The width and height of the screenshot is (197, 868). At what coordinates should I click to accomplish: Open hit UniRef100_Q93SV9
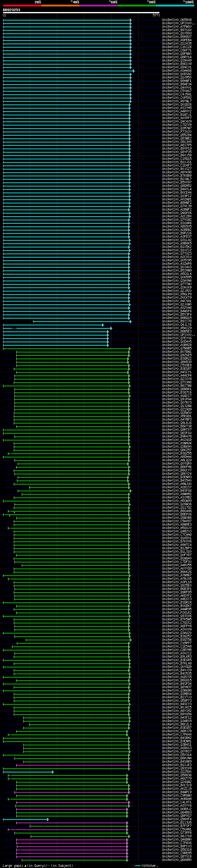[177, 769]
